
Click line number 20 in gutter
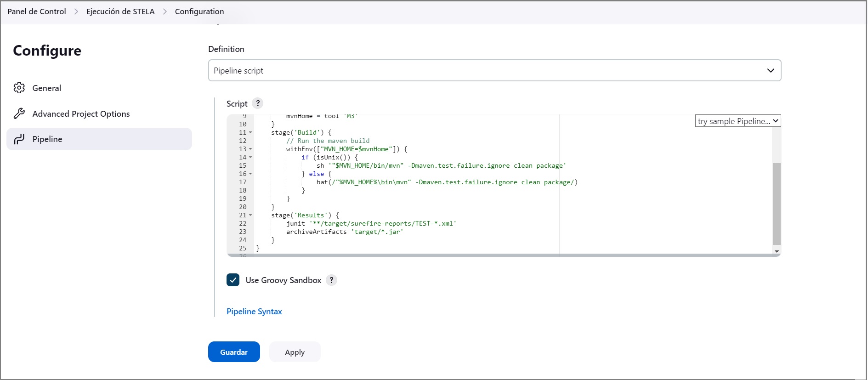pyautogui.click(x=243, y=207)
